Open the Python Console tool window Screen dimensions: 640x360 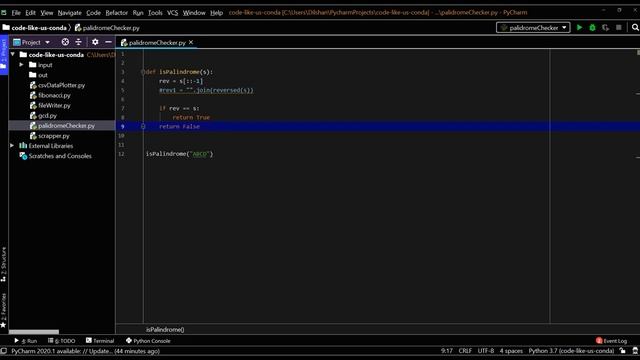148,341
